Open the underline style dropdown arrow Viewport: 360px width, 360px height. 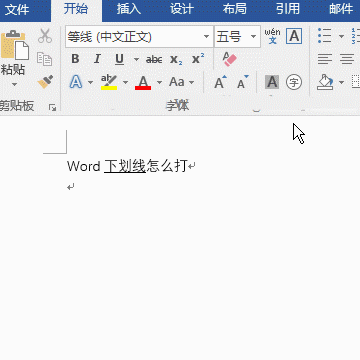(136, 60)
